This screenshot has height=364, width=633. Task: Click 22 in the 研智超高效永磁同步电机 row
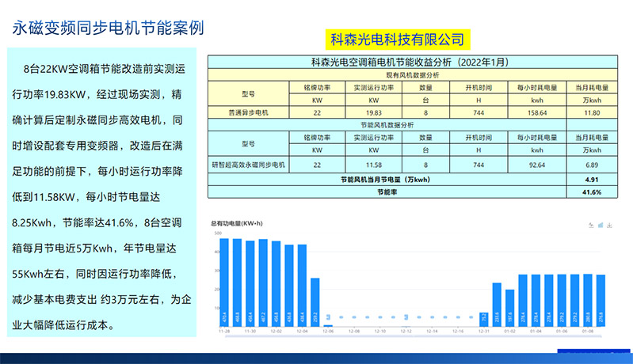pos(317,165)
